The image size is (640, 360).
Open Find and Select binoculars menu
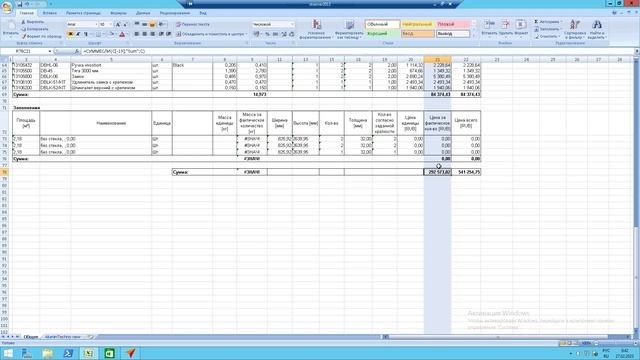[x=597, y=29]
